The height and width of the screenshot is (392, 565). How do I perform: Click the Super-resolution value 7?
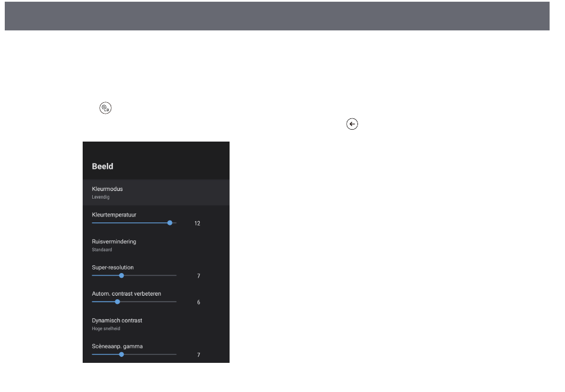pyautogui.click(x=199, y=276)
